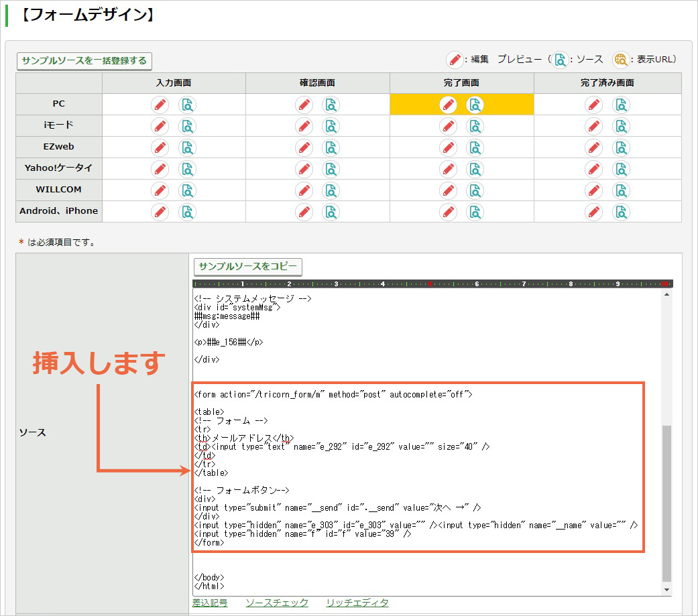This screenshot has width=698, height=616.
Task: Preview the Yahoo!ケータイ 確認画面 source
Action: [331, 169]
